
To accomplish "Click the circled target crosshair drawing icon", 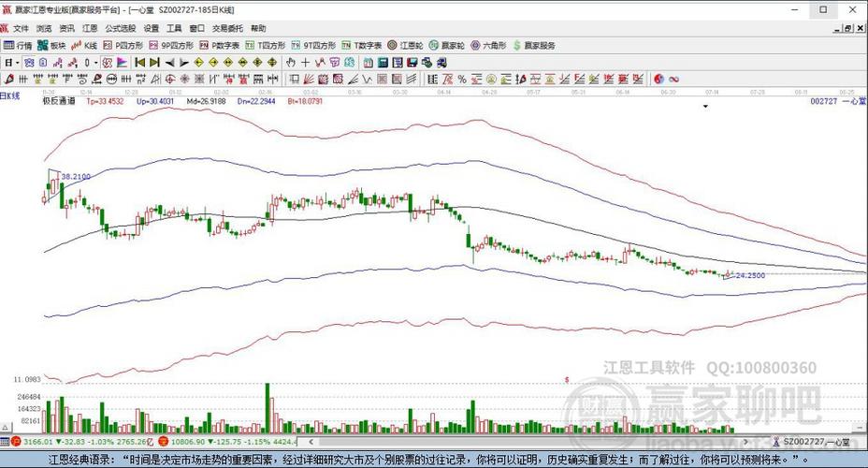I will coord(170,80).
